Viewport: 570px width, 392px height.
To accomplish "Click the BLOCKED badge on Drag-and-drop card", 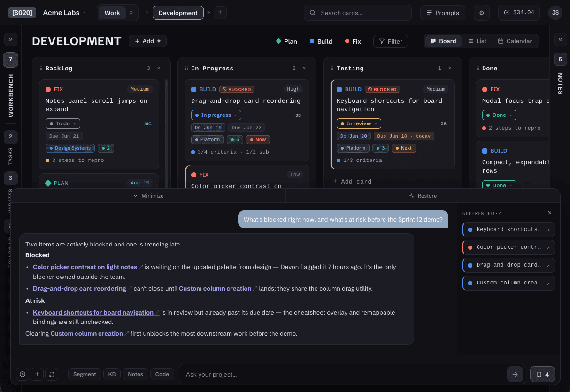I will (237, 89).
